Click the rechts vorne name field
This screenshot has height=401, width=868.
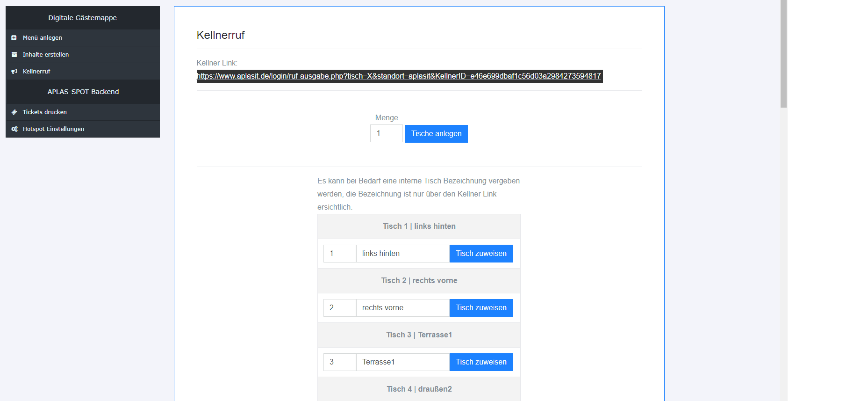(x=403, y=308)
